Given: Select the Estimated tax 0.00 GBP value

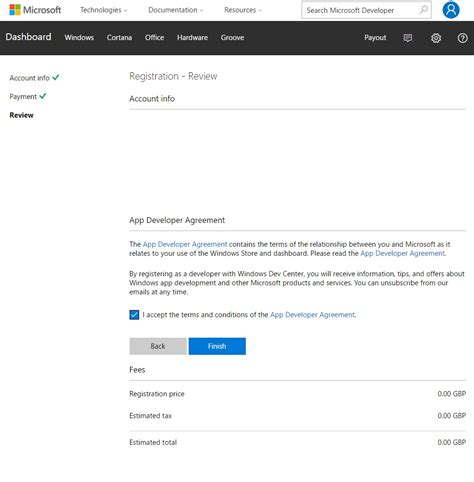Looking at the screenshot, I should [451, 416].
